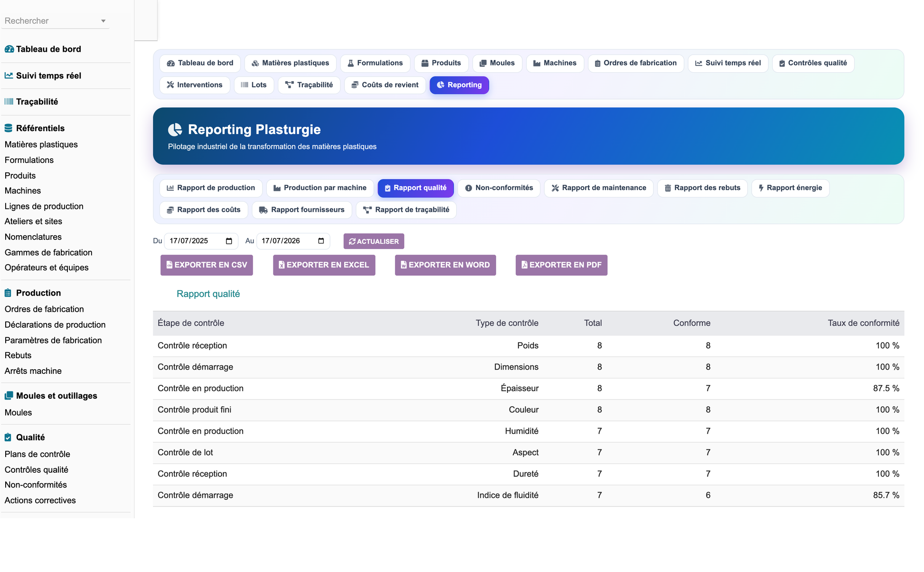Click the 87.5 % conformity value
Image resolution: width=924 pixels, height=572 pixels.
[x=886, y=388]
